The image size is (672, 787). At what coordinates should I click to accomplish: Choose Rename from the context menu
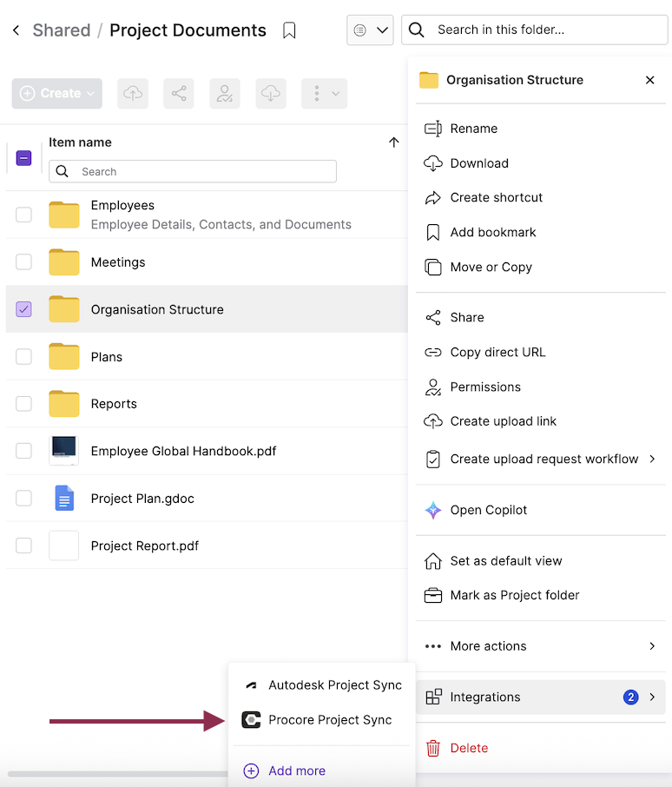473,129
